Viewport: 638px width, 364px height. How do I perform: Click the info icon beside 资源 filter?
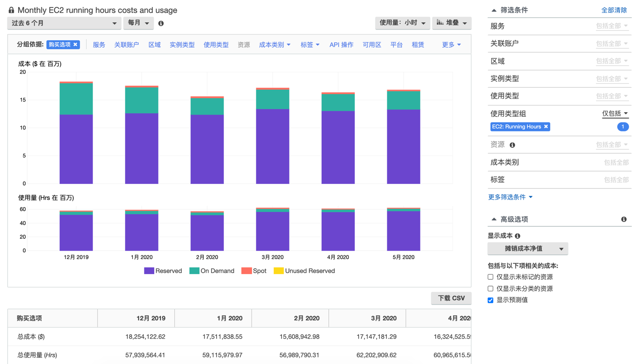coord(512,145)
